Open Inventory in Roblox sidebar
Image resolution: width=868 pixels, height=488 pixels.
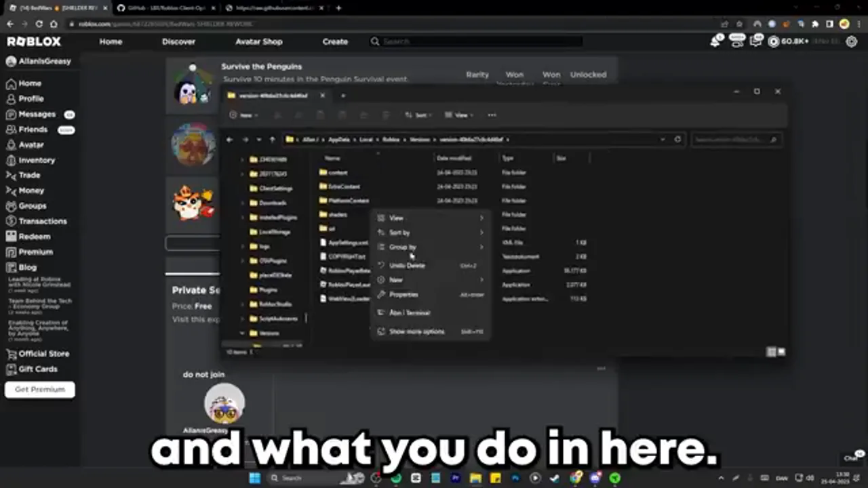pos(31,160)
